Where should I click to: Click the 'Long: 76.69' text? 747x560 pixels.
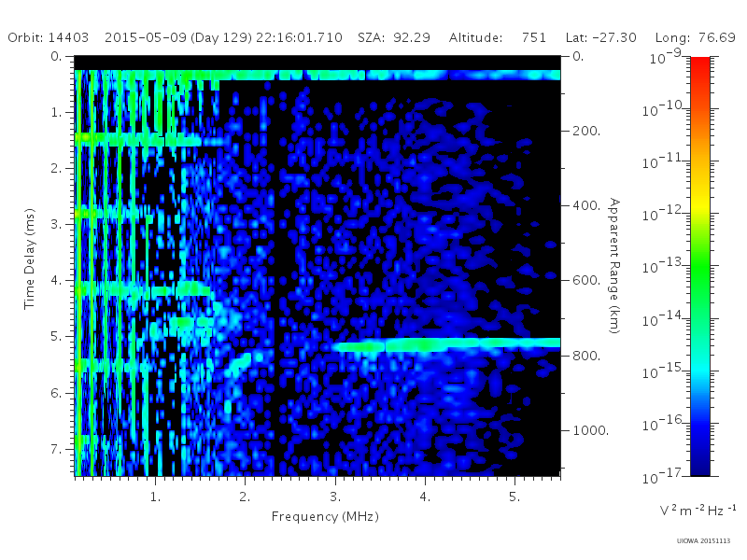(x=696, y=37)
